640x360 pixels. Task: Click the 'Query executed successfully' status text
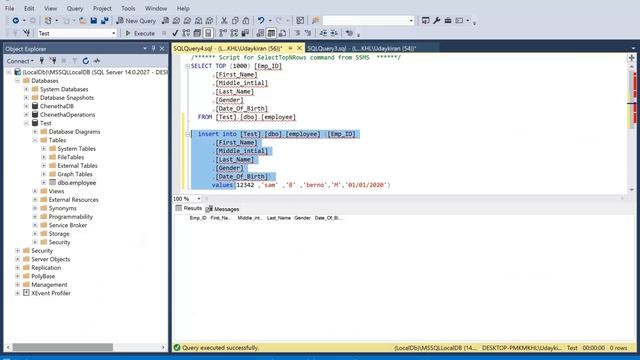220,348
